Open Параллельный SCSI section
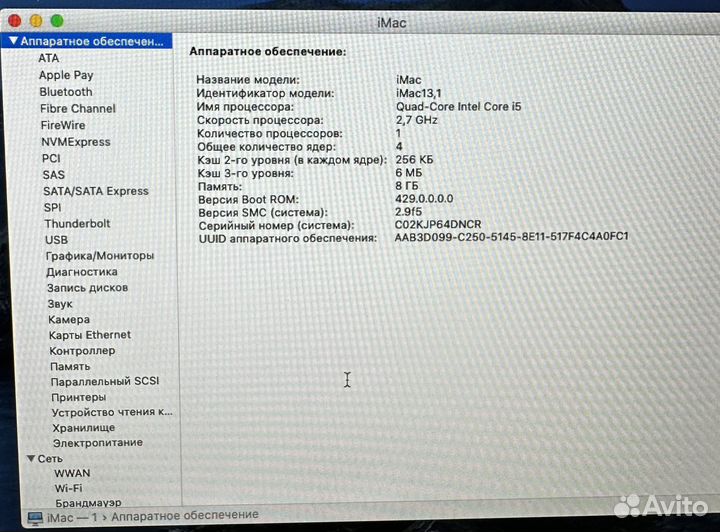720x532 pixels. point(105,381)
